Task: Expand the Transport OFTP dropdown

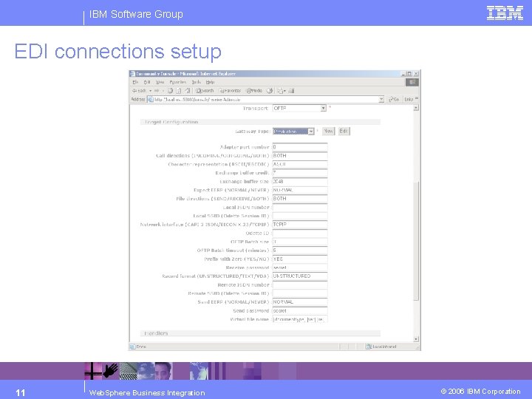Action: 324,108
